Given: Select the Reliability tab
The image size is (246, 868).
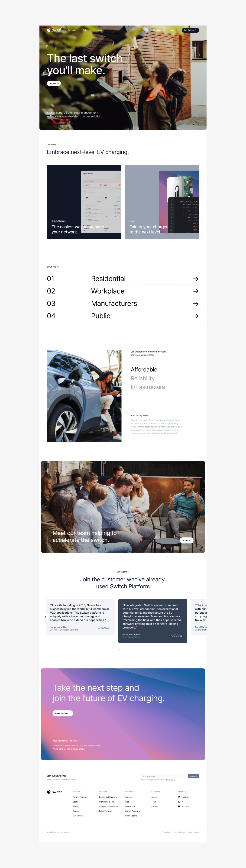Looking at the screenshot, I should click(142, 379).
